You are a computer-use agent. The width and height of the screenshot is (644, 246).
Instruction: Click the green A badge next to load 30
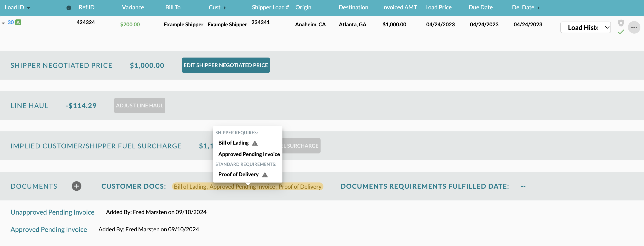(18, 22)
